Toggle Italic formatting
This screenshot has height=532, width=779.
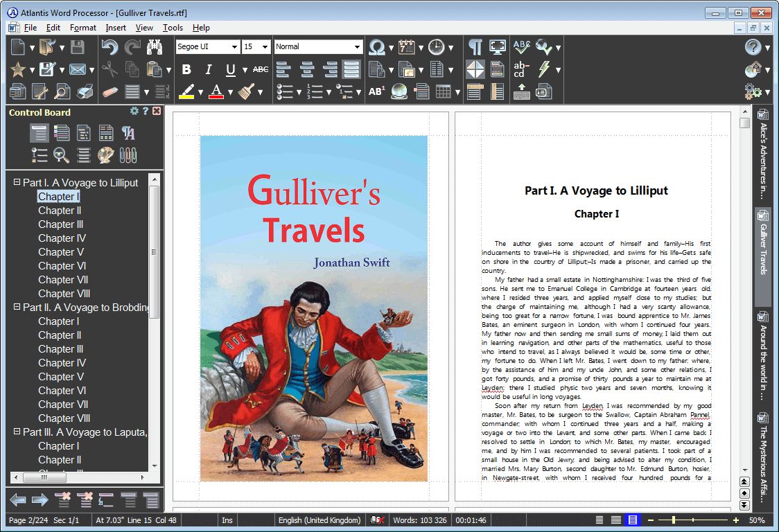pos(209,69)
